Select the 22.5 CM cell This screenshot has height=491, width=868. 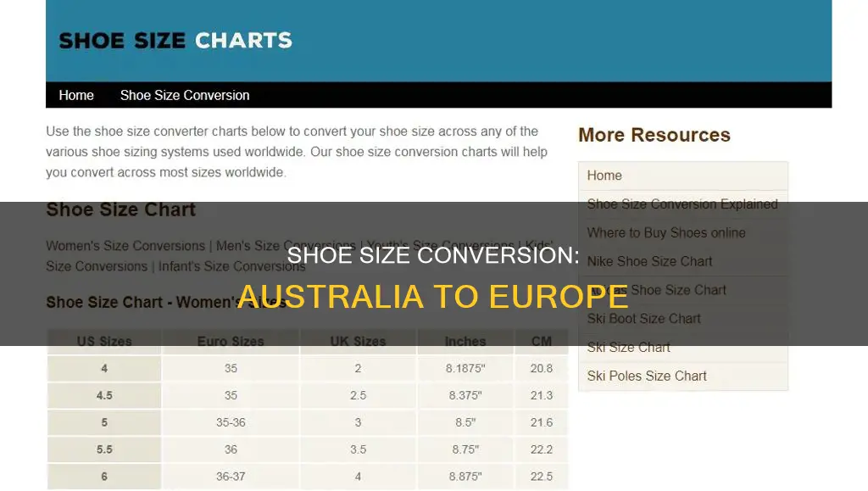(x=542, y=477)
